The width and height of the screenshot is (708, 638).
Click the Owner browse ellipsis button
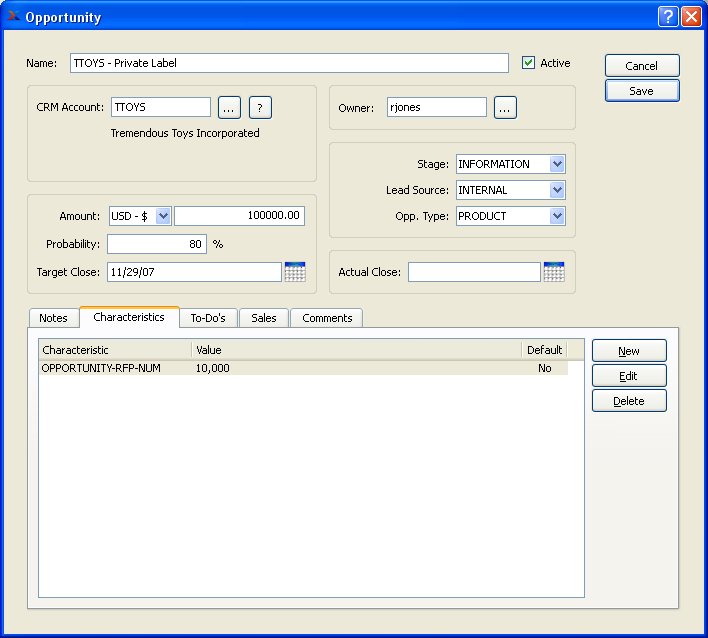pos(505,108)
